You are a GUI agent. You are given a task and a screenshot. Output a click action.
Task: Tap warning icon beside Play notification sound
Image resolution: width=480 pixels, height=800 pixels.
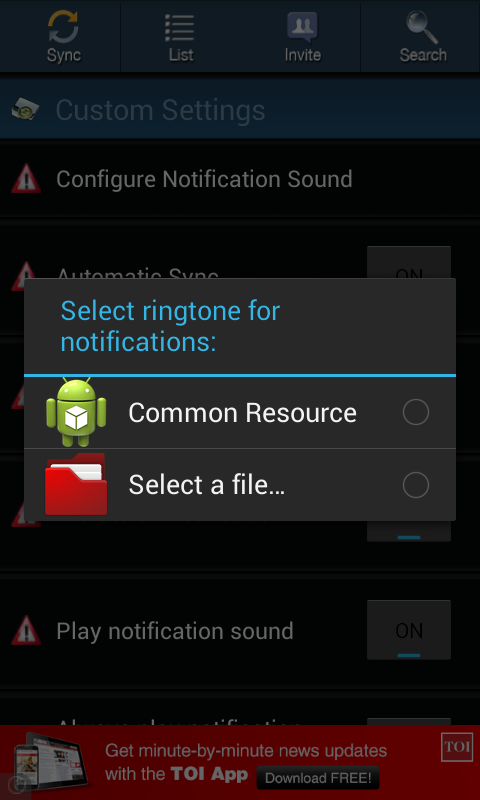point(26,631)
